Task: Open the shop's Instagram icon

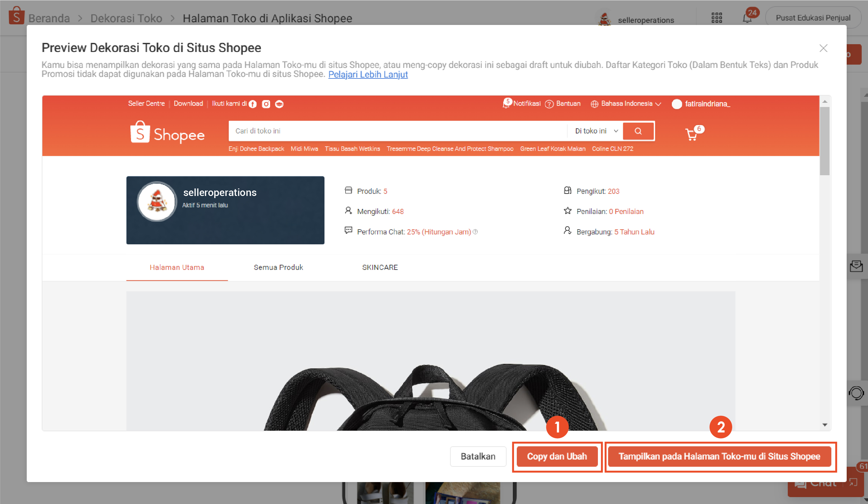Action: click(x=266, y=104)
